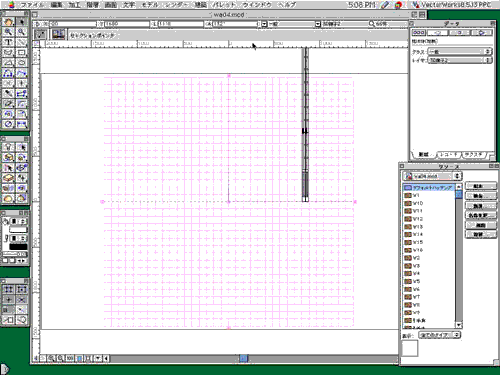Choose the Zoom In magnifier tool
Image resolution: width=500 pixels, height=375 pixels.
click(8, 32)
